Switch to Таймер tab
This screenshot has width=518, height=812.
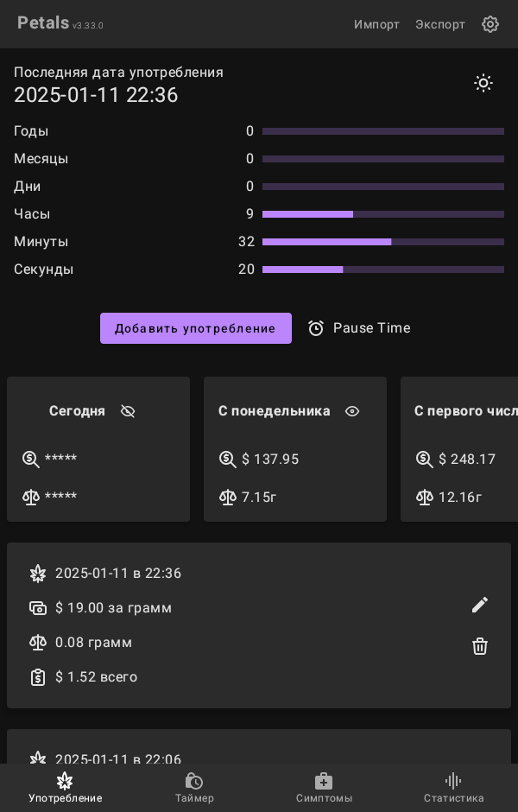[194, 787]
